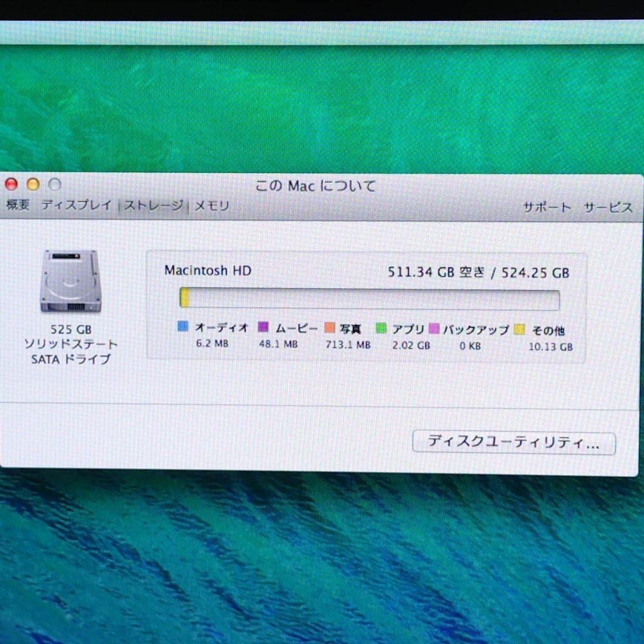Open ディスクユーティリティ
The image size is (644, 644).
(515, 442)
